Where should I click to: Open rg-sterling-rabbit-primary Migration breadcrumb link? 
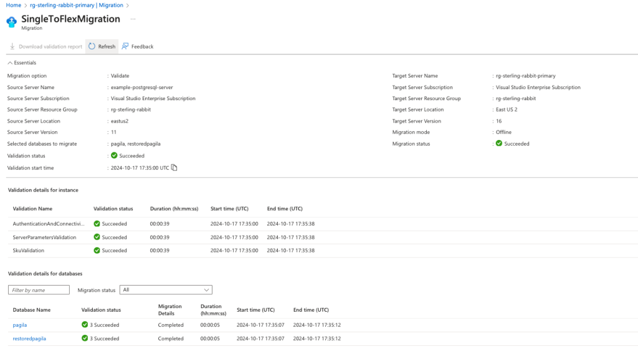click(x=76, y=5)
